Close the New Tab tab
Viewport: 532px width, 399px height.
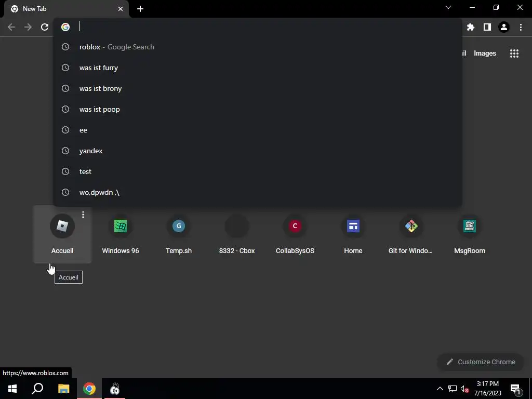[x=121, y=9]
